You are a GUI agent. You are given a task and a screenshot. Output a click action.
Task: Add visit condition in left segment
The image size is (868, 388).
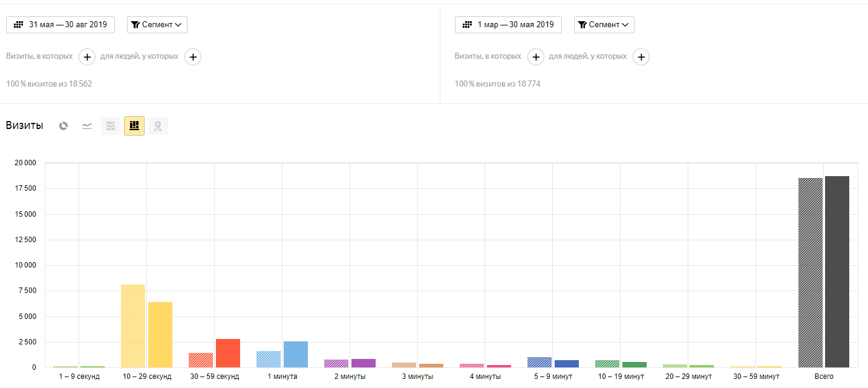click(87, 57)
